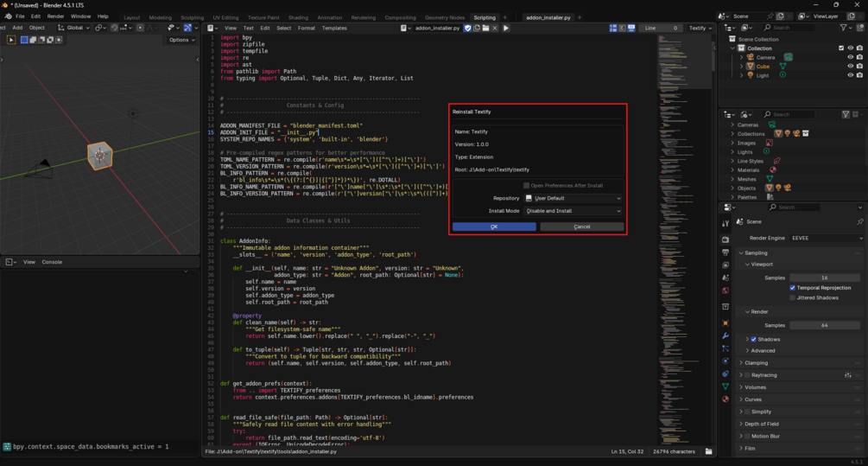Image resolution: width=868 pixels, height=466 pixels.
Task: Hide the Camera with its eye icon
Action: pos(850,57)
